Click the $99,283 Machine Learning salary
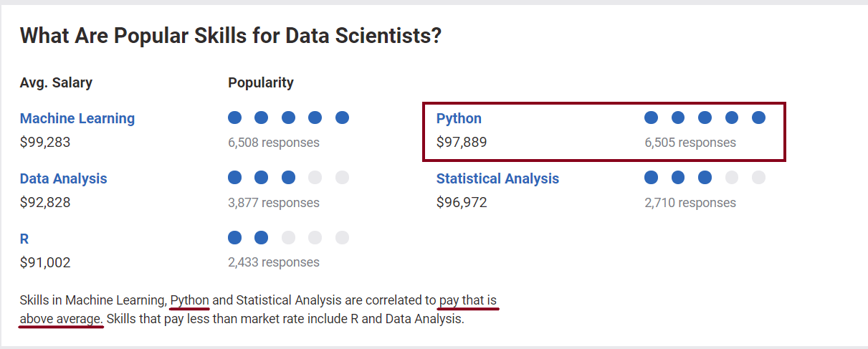 point(45,143)
